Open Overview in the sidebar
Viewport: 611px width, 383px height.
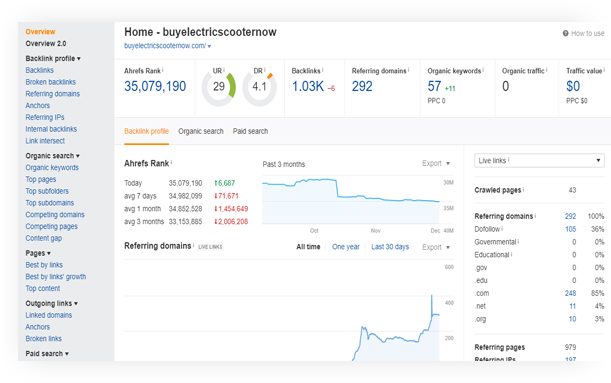(x=40, y=32)
